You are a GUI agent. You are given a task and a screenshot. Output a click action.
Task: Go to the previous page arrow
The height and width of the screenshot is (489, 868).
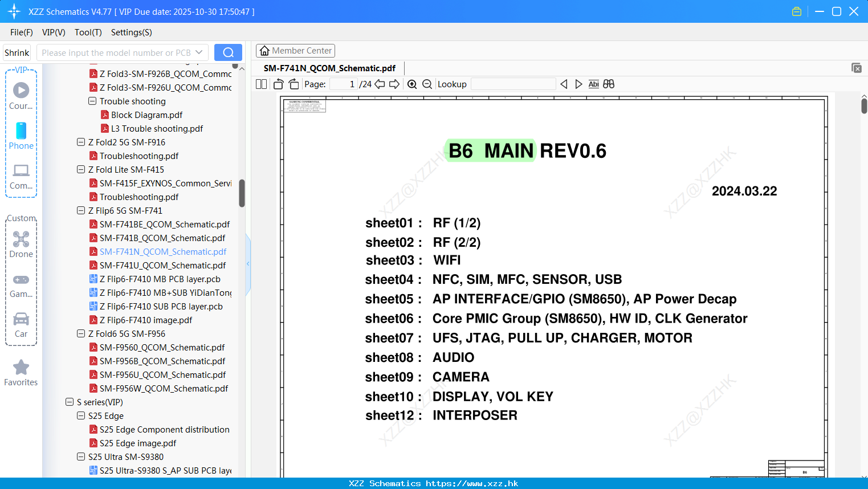pos(380,84)
